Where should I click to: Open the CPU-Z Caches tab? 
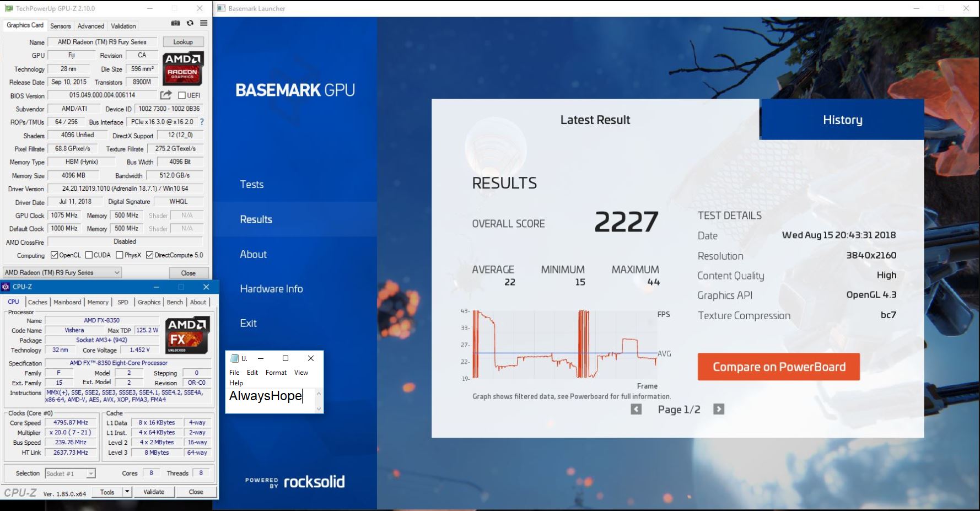click(x=37, y=302)
